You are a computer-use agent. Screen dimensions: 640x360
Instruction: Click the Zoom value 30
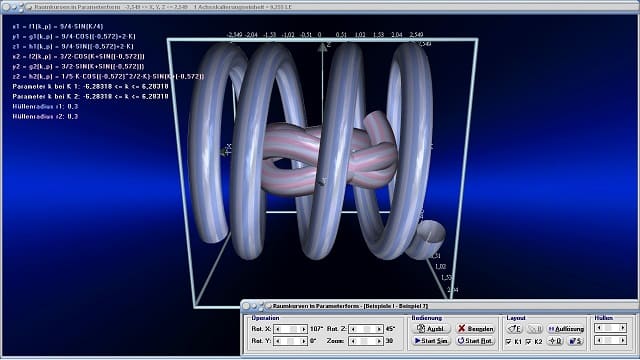(x=389, y=341)
